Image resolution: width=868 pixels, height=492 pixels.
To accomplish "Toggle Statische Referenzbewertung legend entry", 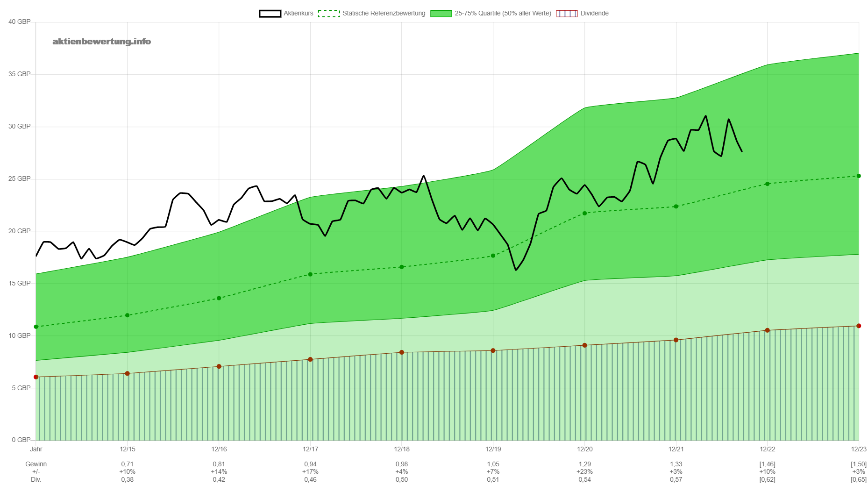I will pyautogui.click(x=371, y=14).
